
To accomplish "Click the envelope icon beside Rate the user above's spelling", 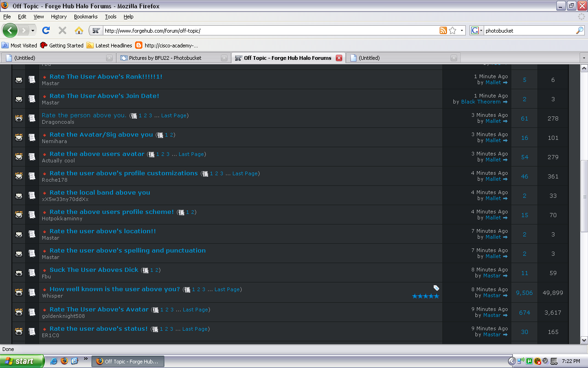I will (19, 253).
